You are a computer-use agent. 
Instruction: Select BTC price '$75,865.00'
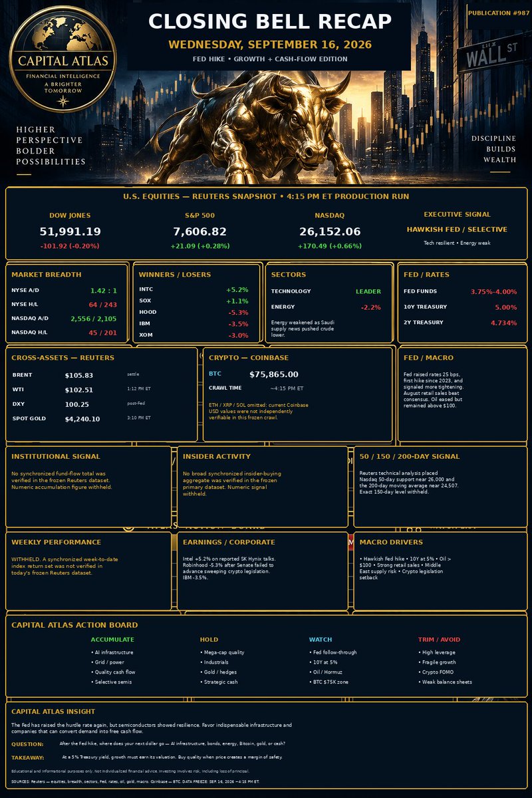(x=274, y=374)
